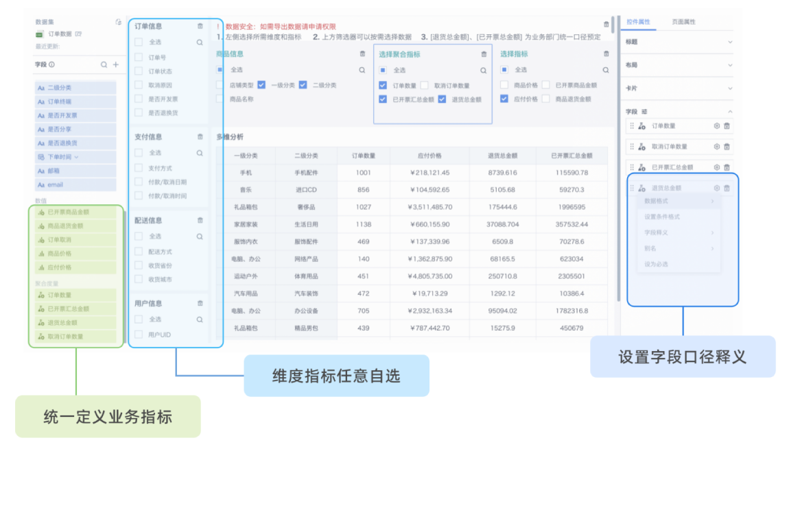The height and width of the screenshot is (532, 789).
Task: Delete the 取消订单数量 field
Action: pyautogui.click(x=727, y=147)
